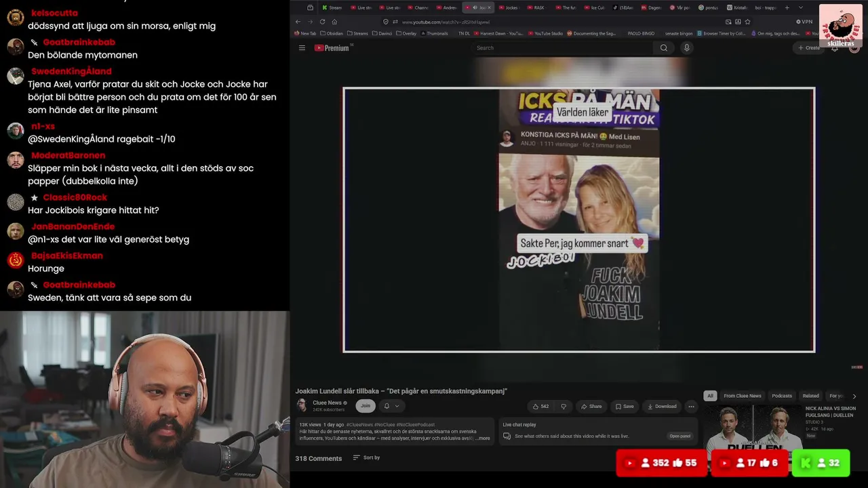The image size is (868, 488).
Task: Click chat username ModeratBaronen
Action: [68, 155]
